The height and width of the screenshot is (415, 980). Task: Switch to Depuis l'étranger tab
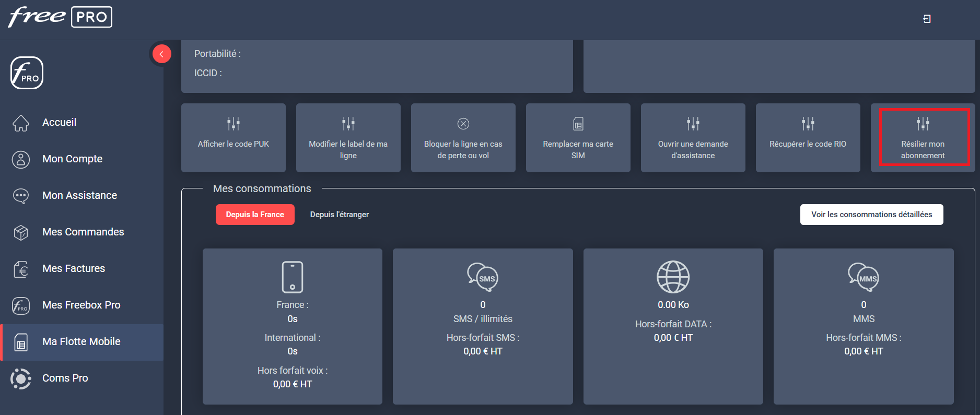coord(340,215)
